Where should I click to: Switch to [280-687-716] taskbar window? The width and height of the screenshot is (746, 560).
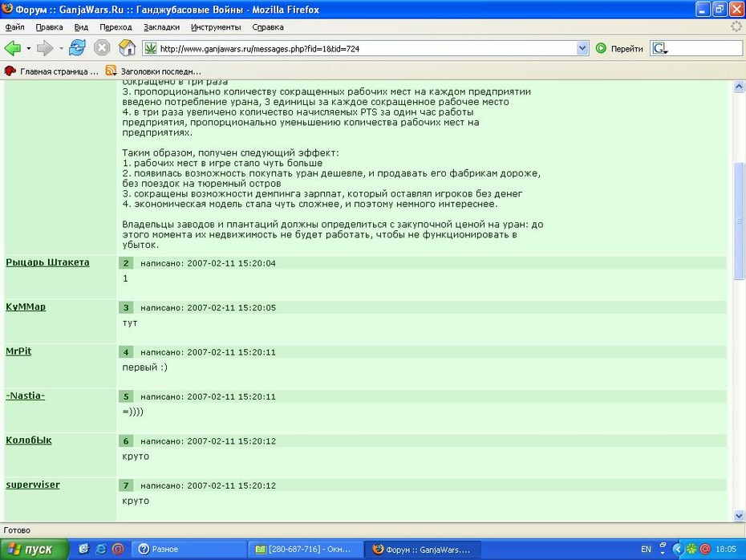click(305, 549)
